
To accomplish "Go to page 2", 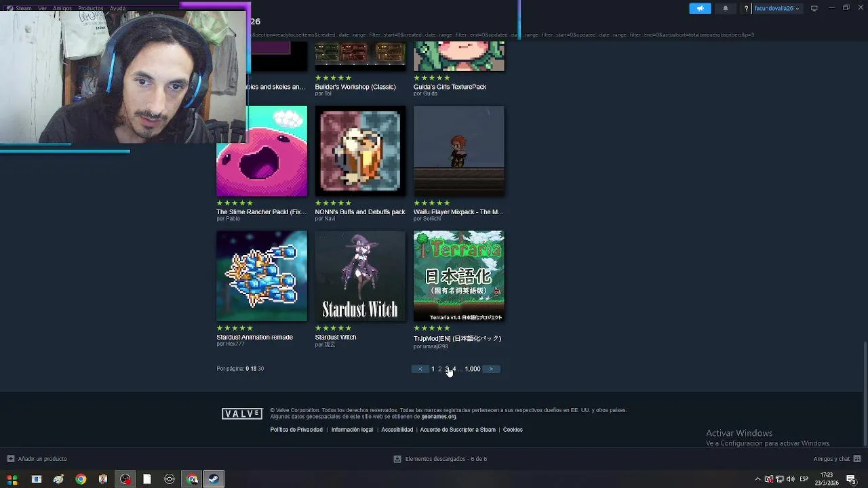I will click(439, 369).
